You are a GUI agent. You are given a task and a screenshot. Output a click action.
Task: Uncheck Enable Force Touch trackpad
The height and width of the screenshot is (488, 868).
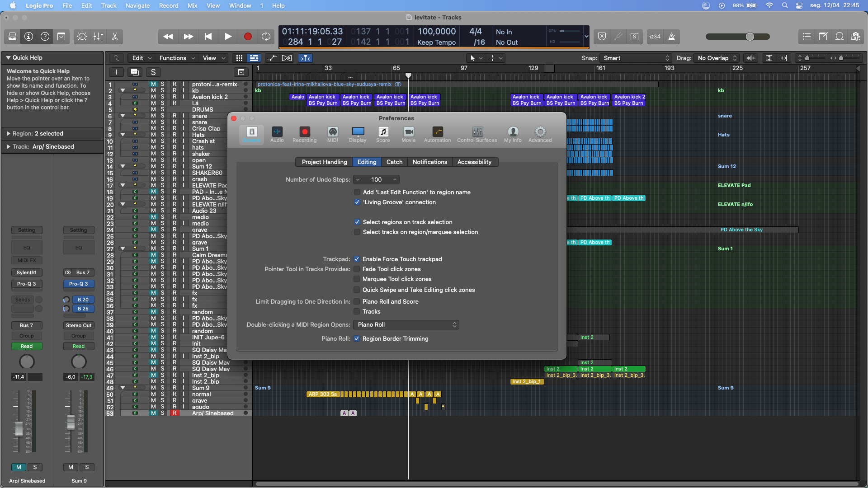357,259
